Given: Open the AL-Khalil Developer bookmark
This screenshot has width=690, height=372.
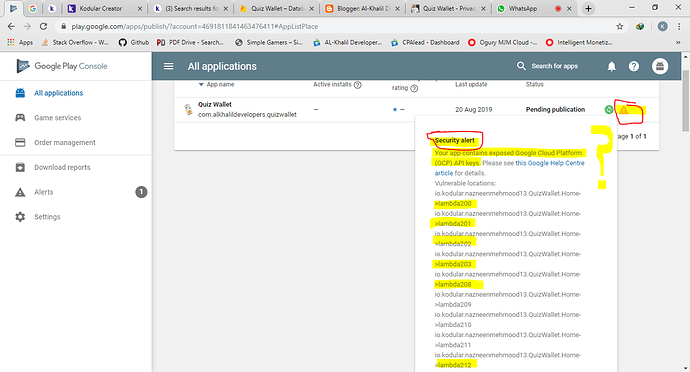Looking at the screenshot, I should click(x=347, y=43).
